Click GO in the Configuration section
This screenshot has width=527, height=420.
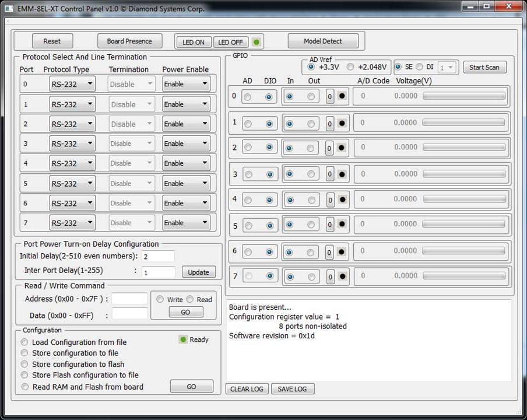tap(192, 386)
